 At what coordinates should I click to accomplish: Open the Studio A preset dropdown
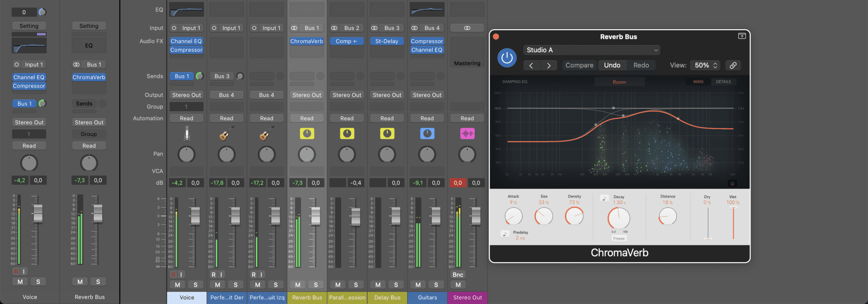(592, 50)
